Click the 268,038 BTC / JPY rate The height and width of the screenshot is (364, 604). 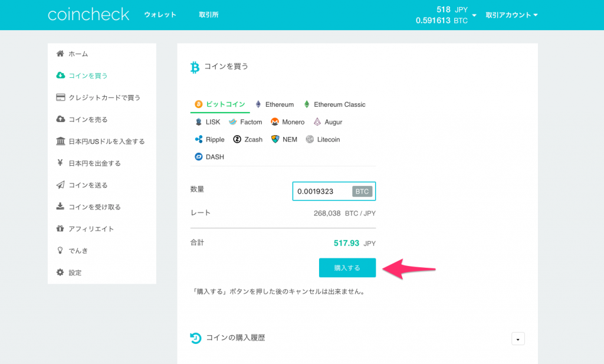pyautogui.click(x=344, y=214)
